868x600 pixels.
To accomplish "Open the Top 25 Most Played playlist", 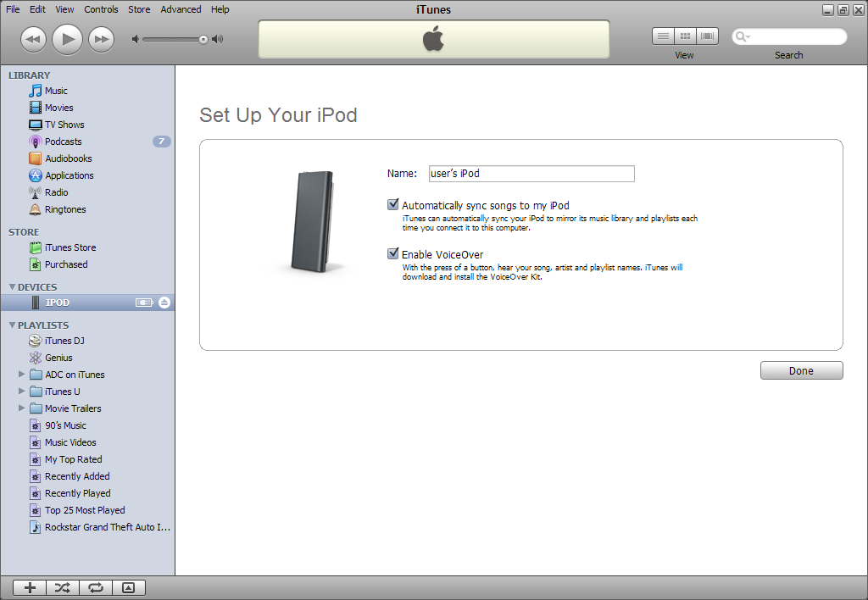I will pyautogui.click(x=87, y=510).
